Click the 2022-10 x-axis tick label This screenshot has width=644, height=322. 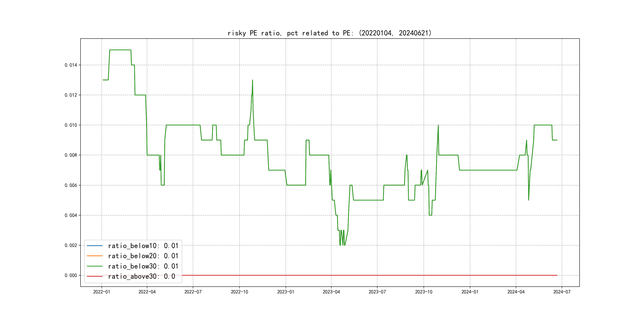(239, 292)
